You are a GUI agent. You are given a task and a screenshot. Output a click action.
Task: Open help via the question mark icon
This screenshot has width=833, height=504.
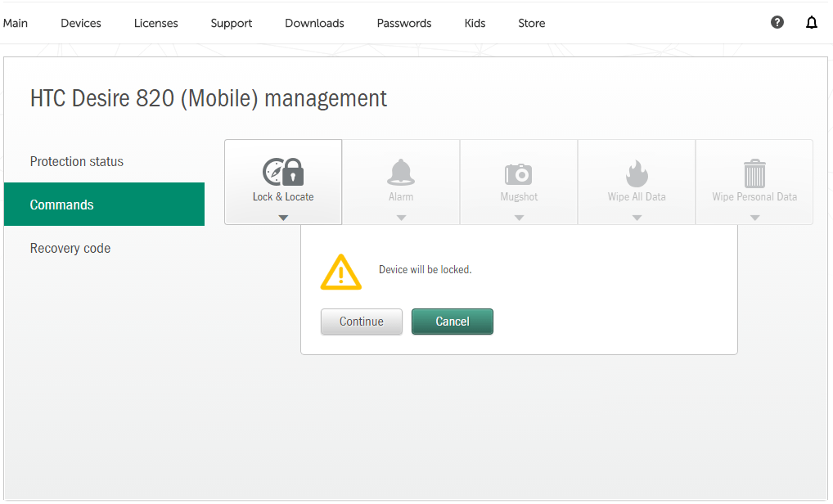(x=777, y=22)
